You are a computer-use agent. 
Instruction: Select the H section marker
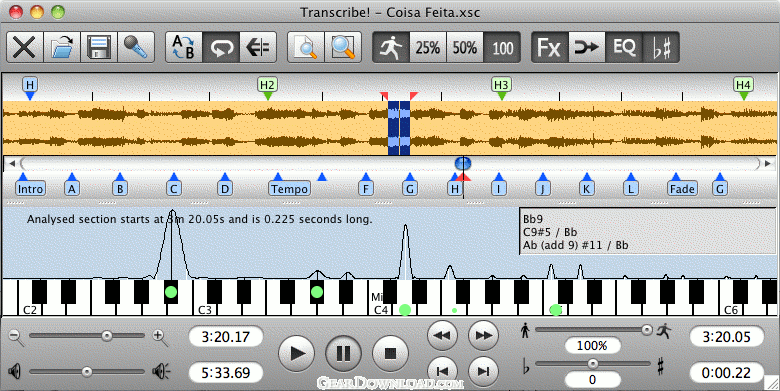coord(30,85)
